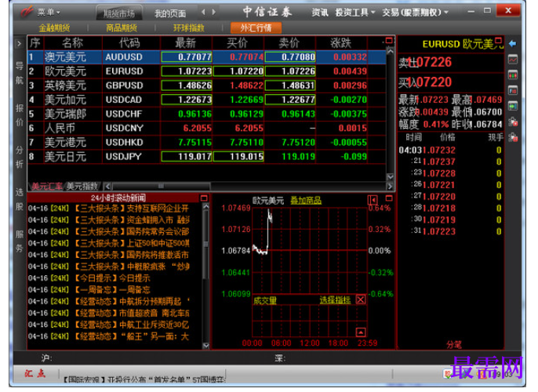
Task: Click the right arrow next to 我的页面
Action: tap(214, 12)
